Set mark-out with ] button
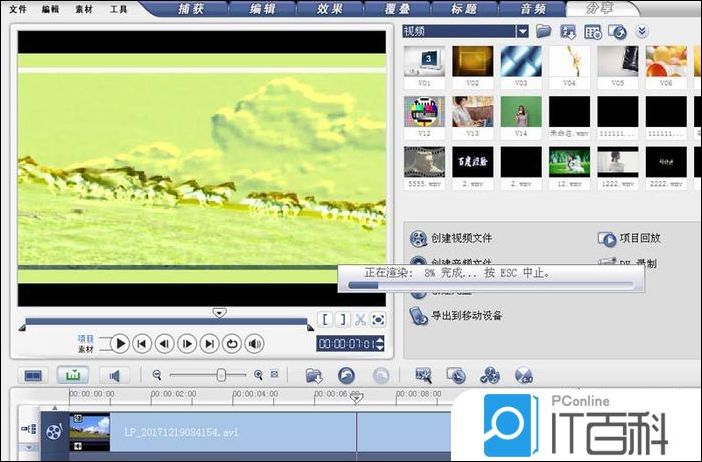This screenshot has width=702, height=462. tap(343, 320)
